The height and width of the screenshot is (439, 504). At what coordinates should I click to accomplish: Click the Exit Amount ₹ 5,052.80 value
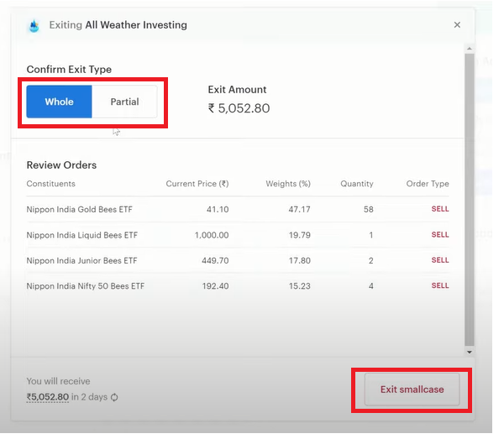tap(239, 108)
